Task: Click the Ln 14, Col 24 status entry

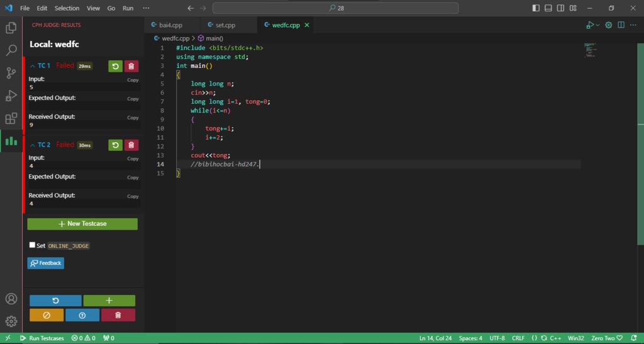Action: pyautogui.click(x=435, y=338)
